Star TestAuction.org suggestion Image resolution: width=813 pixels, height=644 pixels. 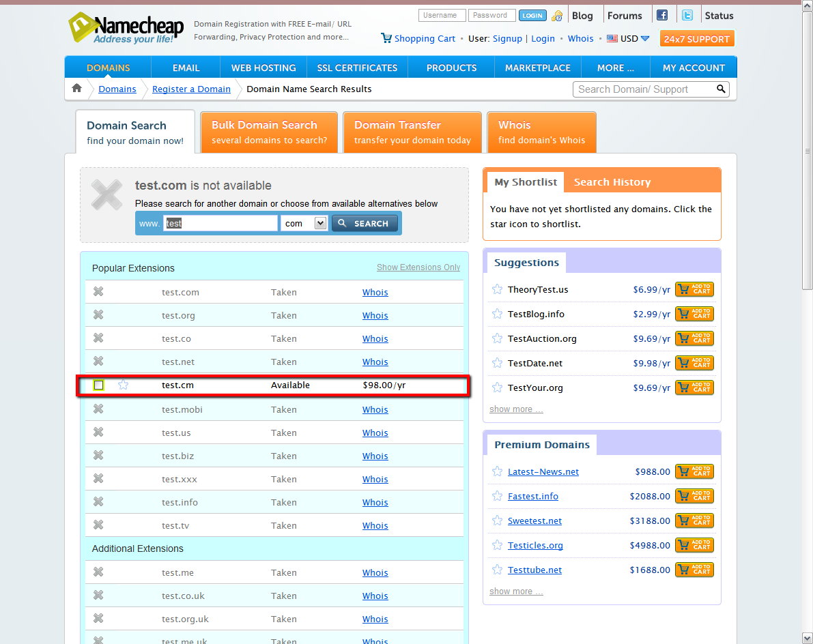[x=497, y=338]
